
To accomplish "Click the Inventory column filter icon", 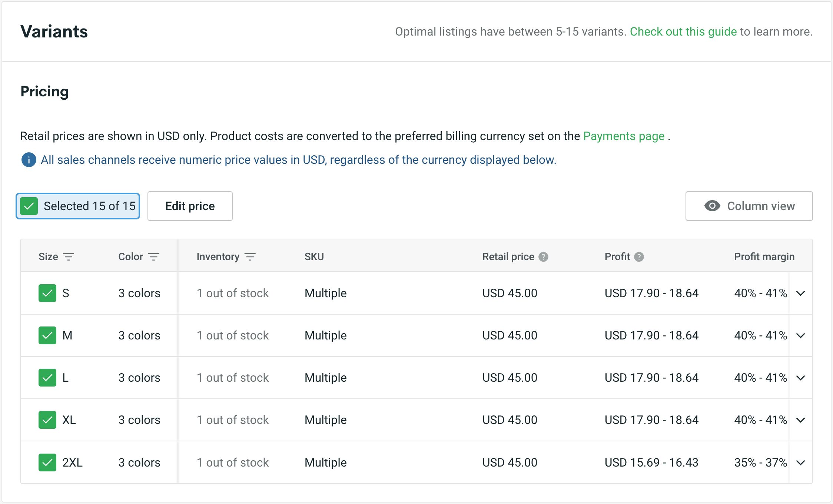I will [x=250, y=257].
